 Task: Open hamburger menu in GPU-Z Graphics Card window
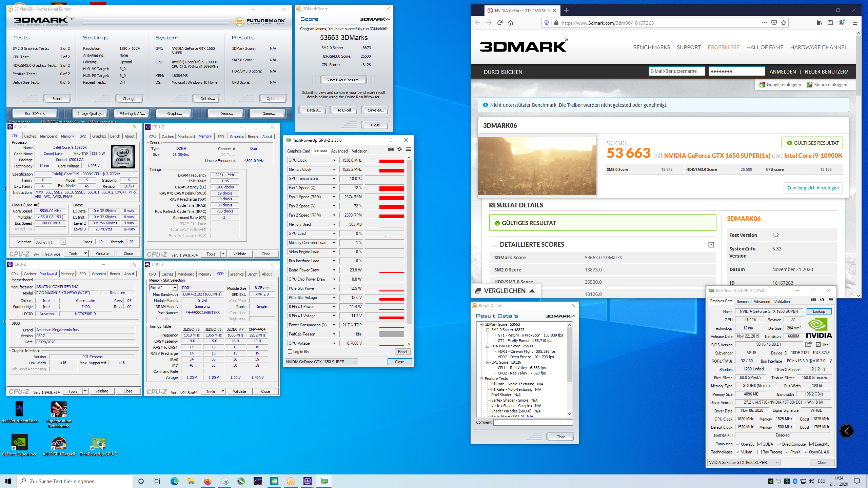830,300
